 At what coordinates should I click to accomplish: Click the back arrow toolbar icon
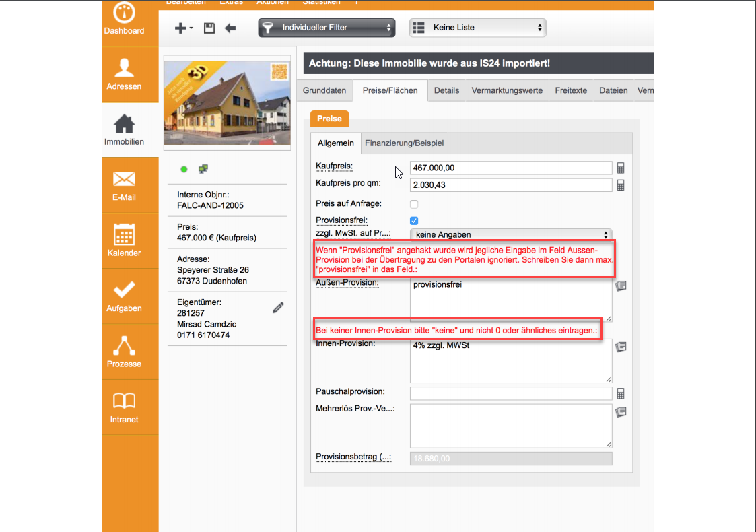coord(230,28)
